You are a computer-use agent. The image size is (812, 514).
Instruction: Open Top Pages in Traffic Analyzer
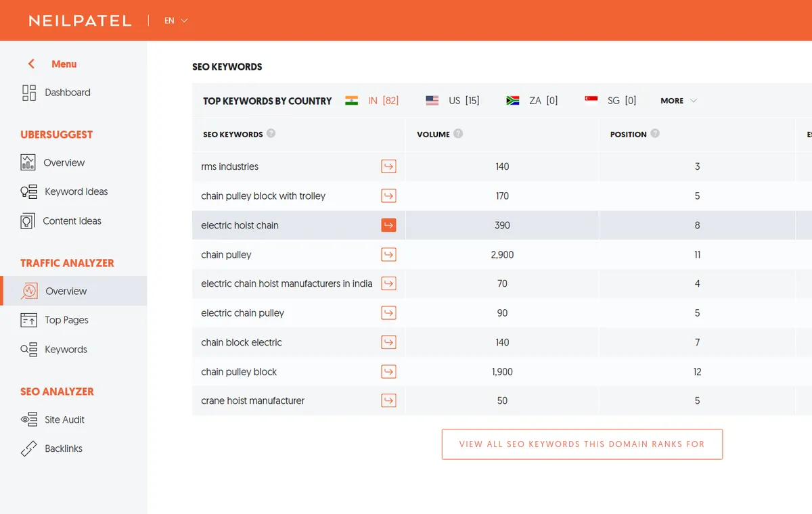66,320
